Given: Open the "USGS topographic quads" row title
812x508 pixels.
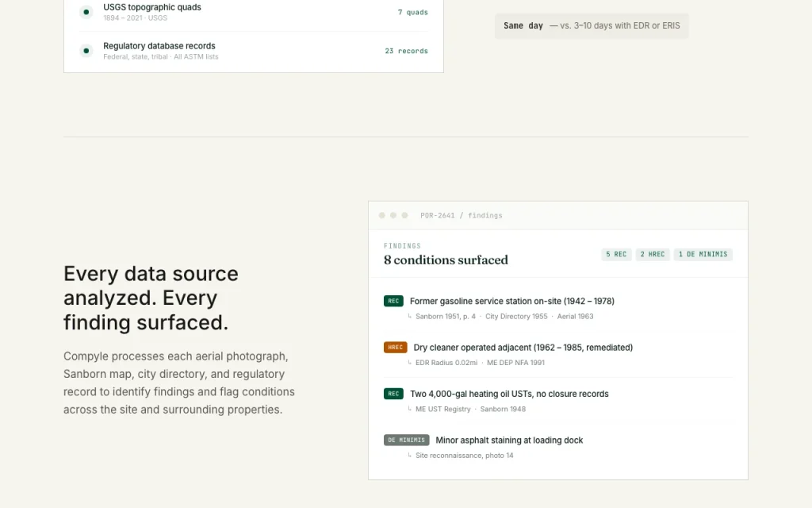Looking at the screenshot, I should pos(152,7).
